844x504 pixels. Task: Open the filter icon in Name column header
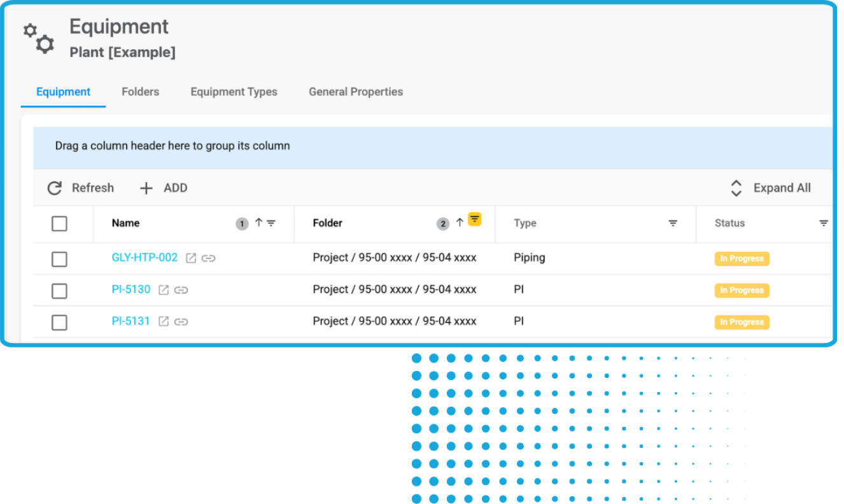271,223
